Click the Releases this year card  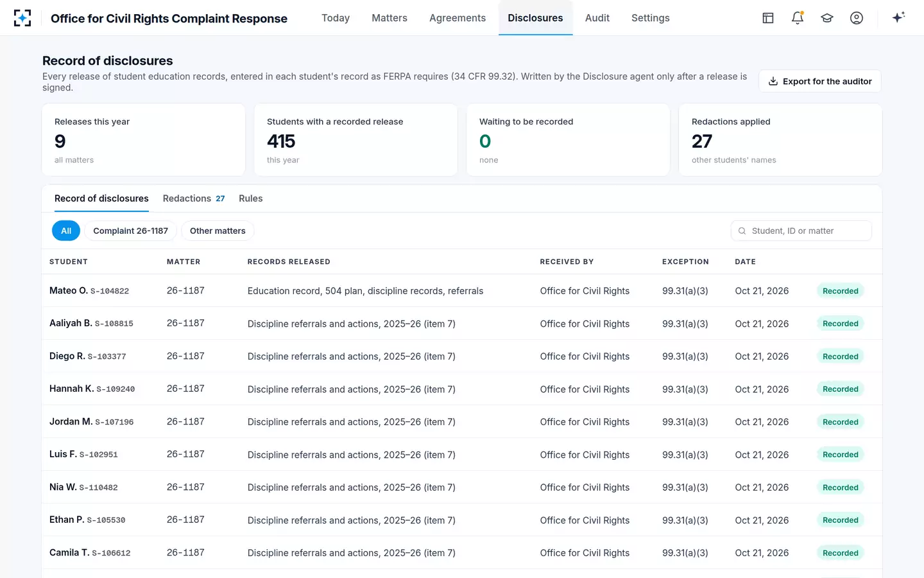pyautogui.click(x=144, y=140)
